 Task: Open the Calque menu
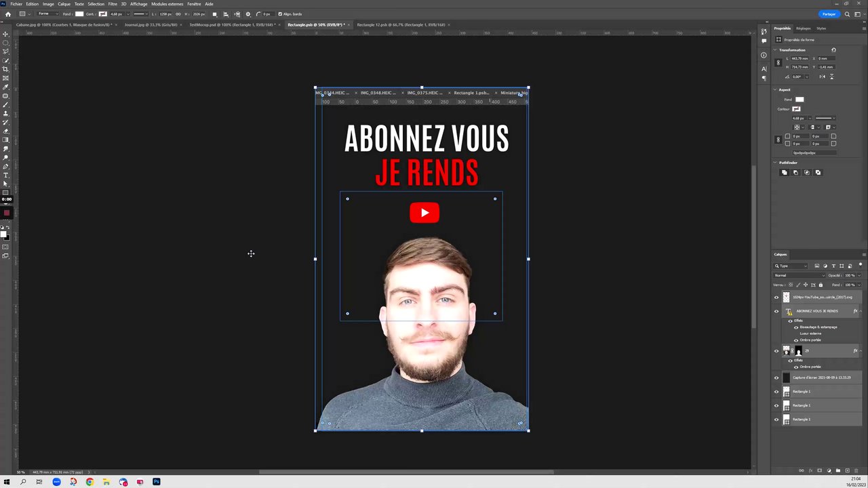64,4
